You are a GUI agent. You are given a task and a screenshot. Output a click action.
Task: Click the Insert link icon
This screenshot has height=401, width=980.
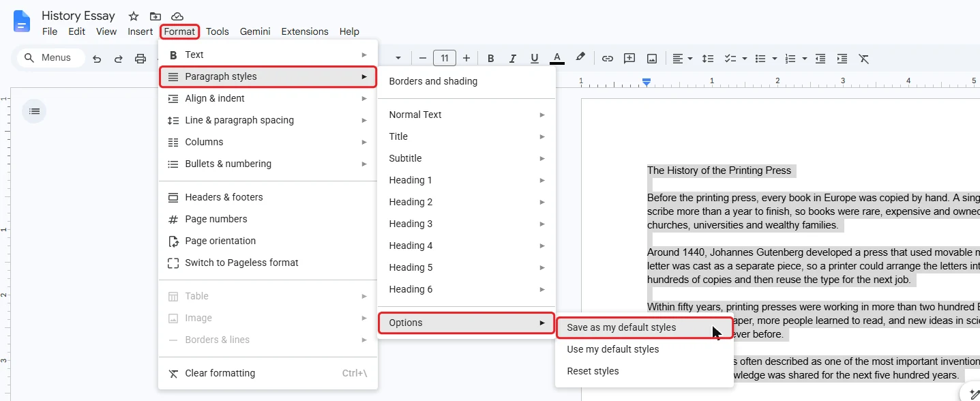click(607, 59)
